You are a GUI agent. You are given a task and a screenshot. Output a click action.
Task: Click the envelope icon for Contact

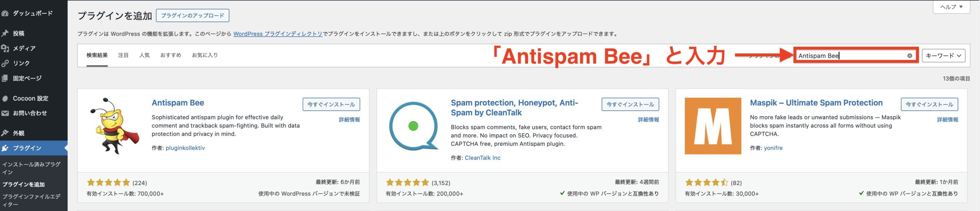(x=5, y=113)
